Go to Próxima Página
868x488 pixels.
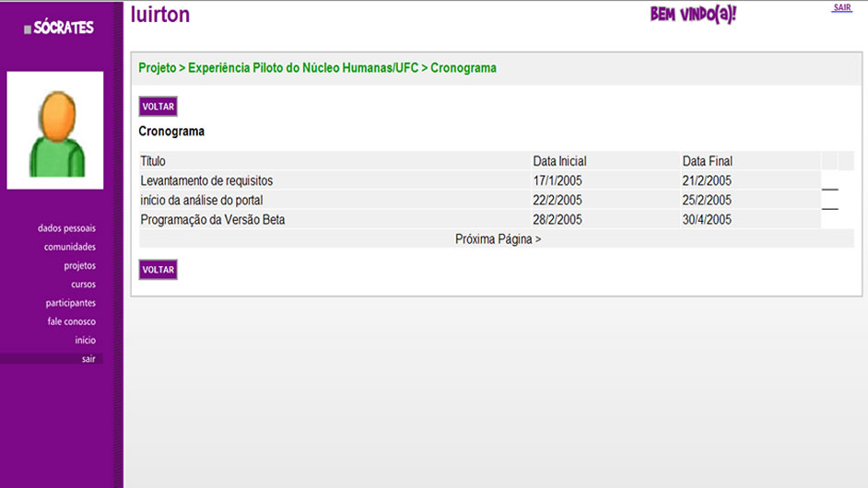coord(498,239)
